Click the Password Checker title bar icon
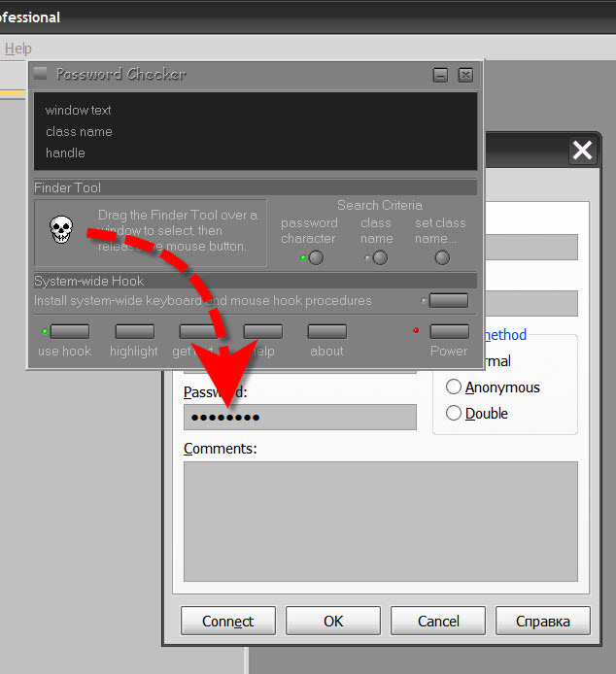 [x=41, y=74]
